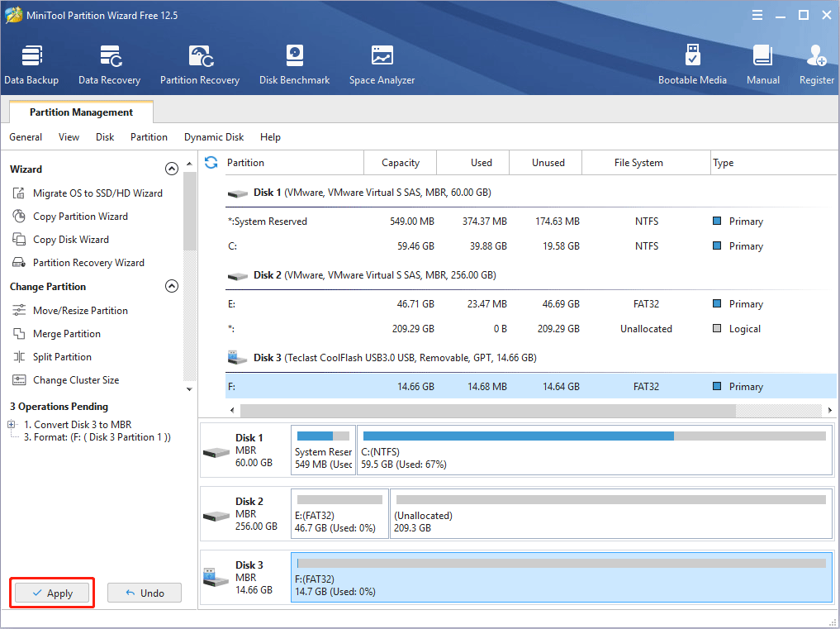The height and width of the screenshot is (629, 840).
Task: Select the Unallocated 209.29 GB row
Action: tap(530, 329)
